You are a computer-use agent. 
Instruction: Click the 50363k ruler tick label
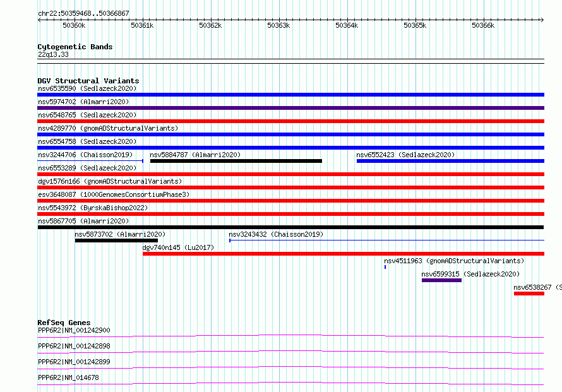(x=278, y=25)
